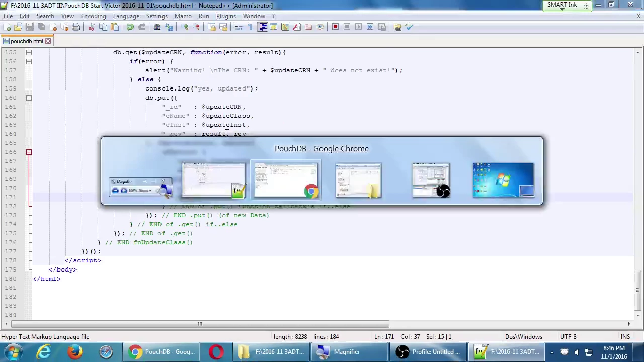644x362 pixels.
Task: Open the Document Map panel icon
Action: (x=285, y=27)
